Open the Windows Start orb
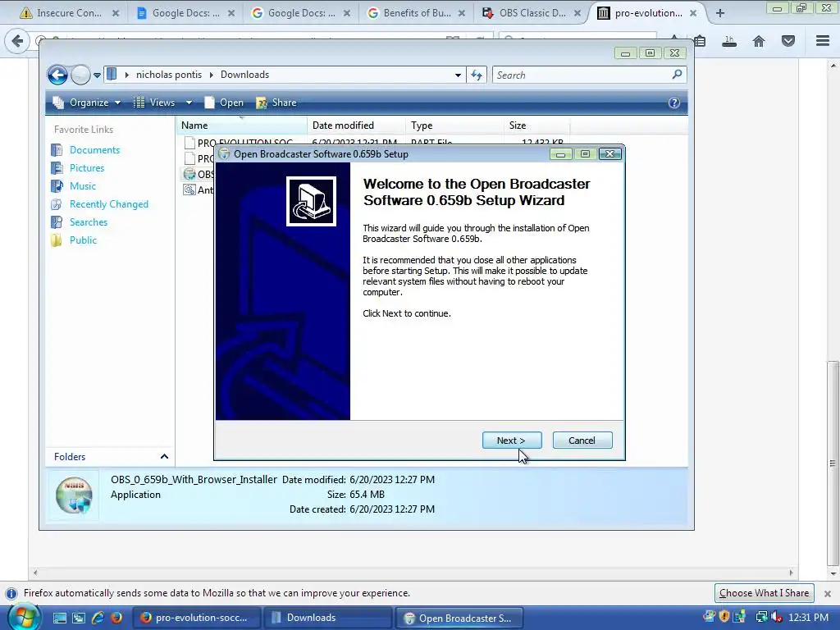Image resolution: width=840 pixels, height=630 pixels. 24,618
